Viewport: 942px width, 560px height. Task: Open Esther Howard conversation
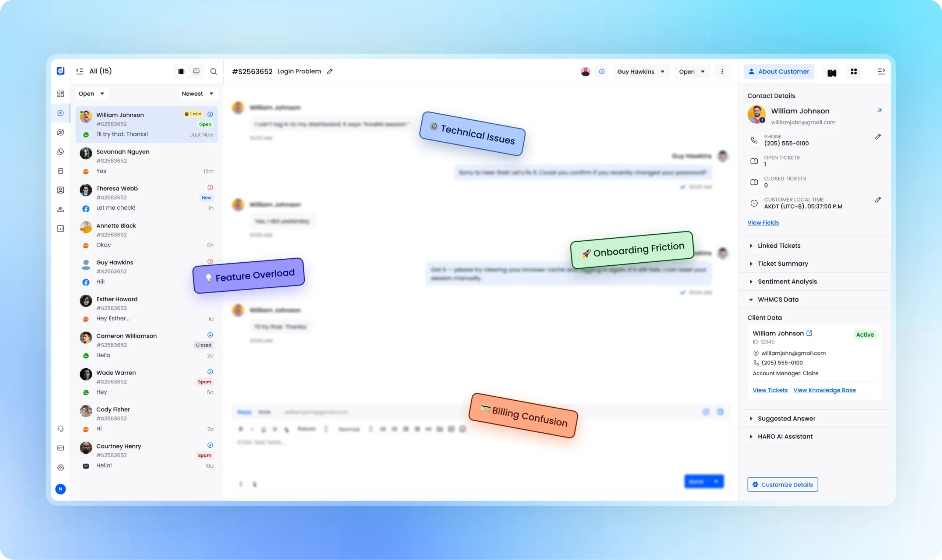[146, 309]
